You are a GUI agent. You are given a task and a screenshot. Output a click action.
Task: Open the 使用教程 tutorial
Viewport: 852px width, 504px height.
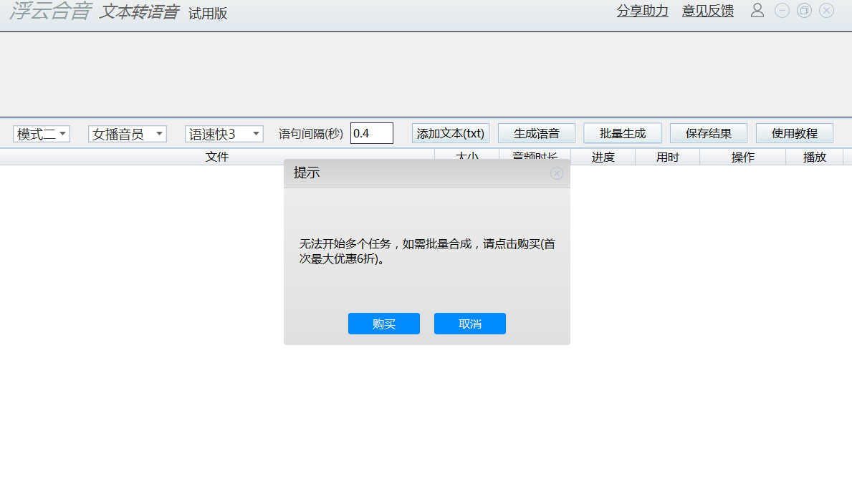coord(794,132)
